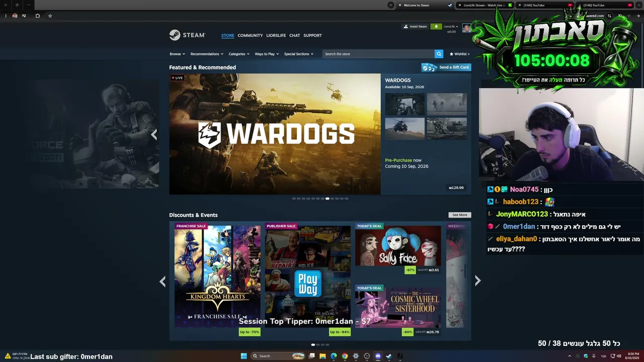Open the LiorsLife account dropdown
Viewport: 644px width, 362px height.
coord(450,26)
